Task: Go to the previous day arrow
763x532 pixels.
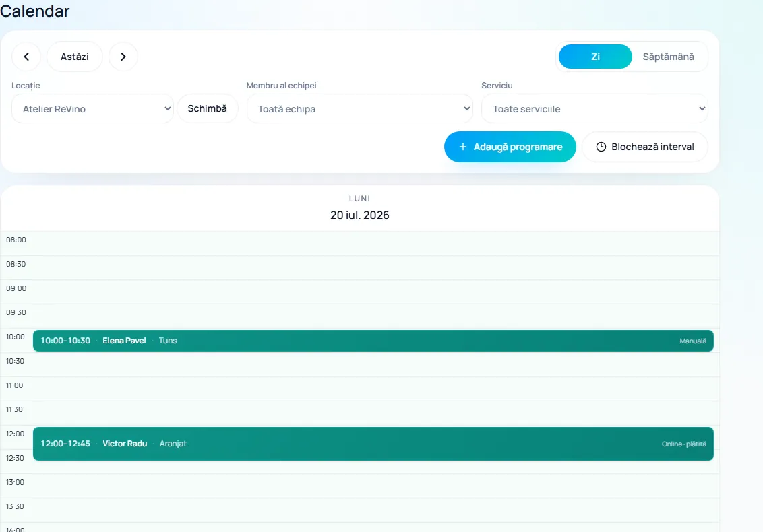Action: (x=26, y=57)
